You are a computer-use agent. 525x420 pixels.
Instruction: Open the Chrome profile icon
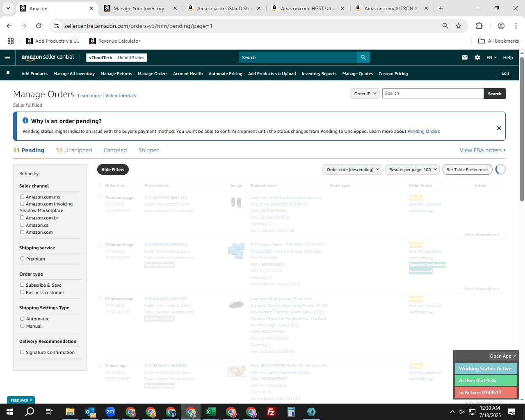pyautogui.click(x=501, y=26)
